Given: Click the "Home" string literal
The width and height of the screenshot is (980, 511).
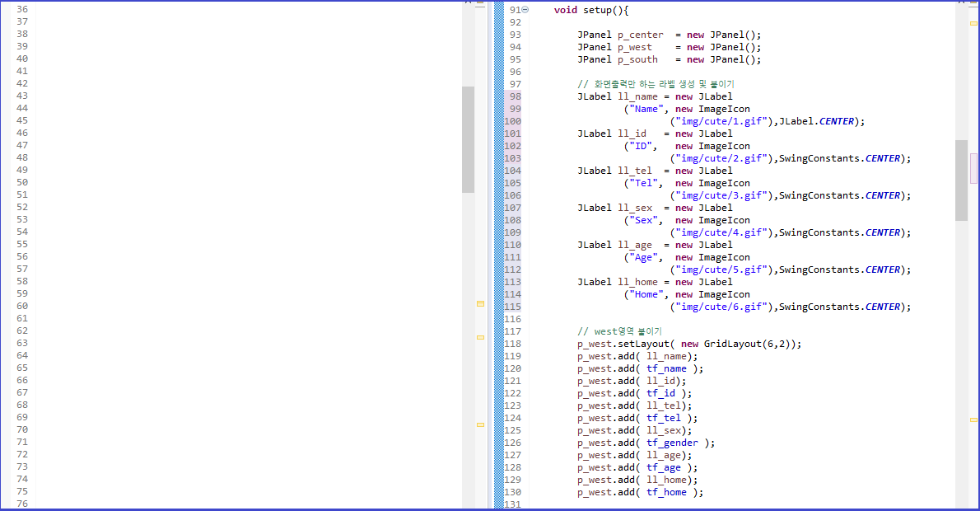Looking at the screenshot, I should (646, 294).
